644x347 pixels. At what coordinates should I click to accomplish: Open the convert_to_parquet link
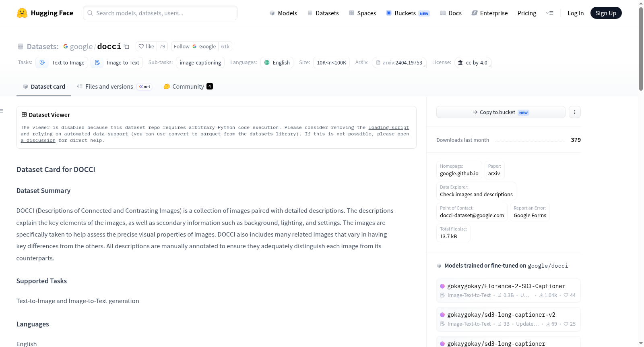point(194,134)
